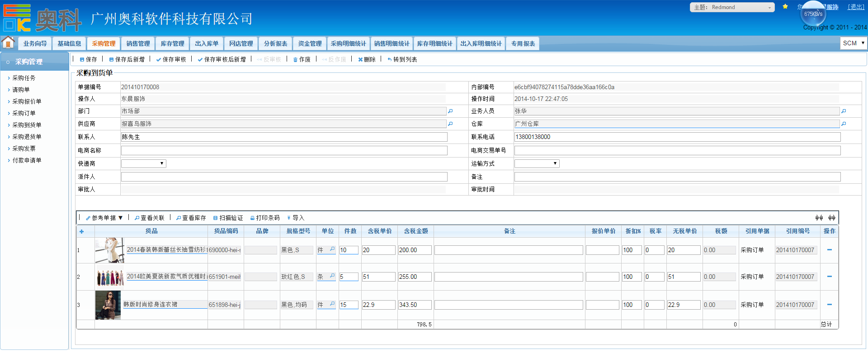Click the blue plus add-row icon
Viewport: 868px width, 354px height.
click(x=82, y=232)
